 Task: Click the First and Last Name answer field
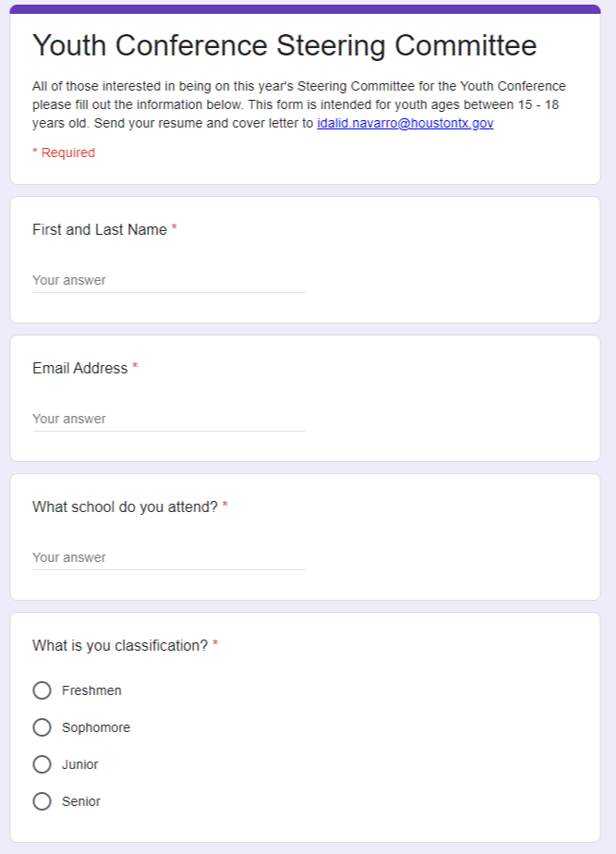[168, 280]
